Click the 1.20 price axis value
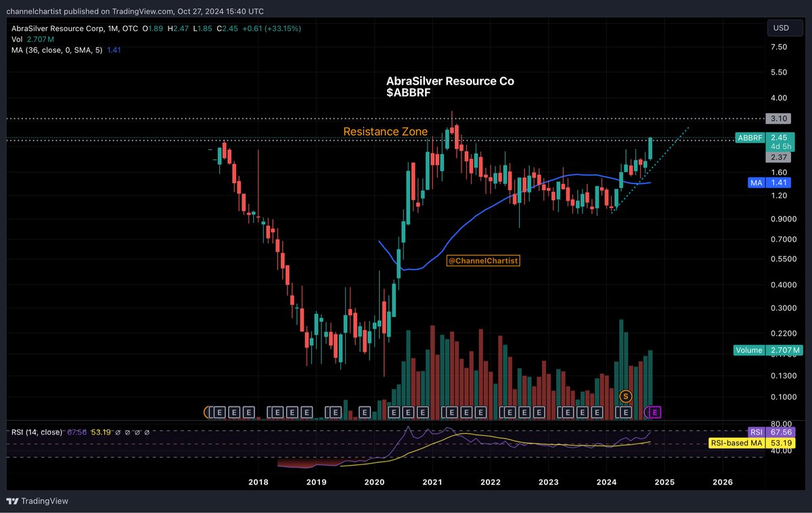 coord(778,196)
